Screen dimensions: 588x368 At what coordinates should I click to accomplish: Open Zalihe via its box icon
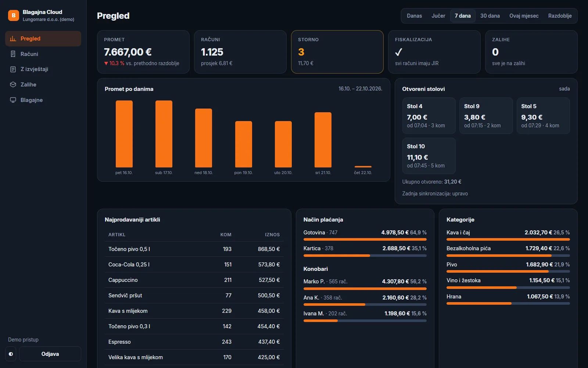13,85
